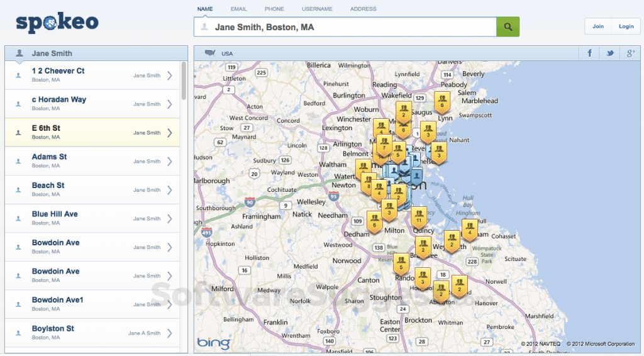The width and height of the screenshot is (644, 356).
Task: Click the Adams St address text
Action: pos(49,157)
